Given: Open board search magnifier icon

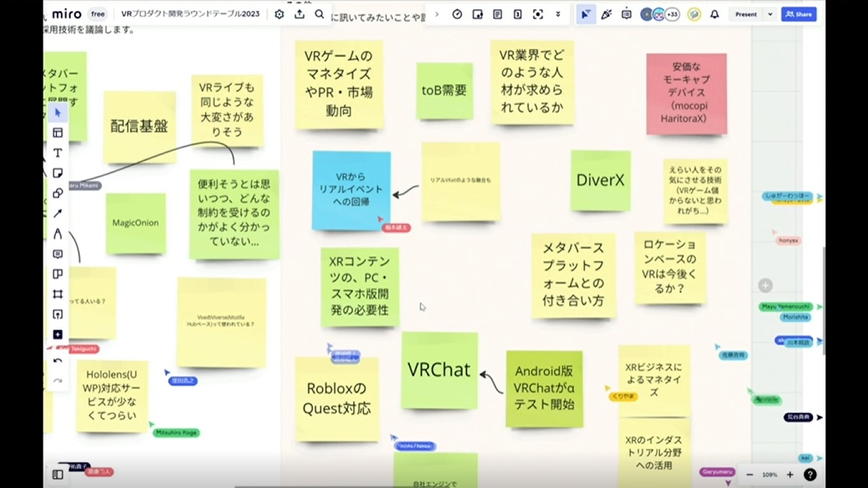Looking at the screenshot, I should point(320,14).
